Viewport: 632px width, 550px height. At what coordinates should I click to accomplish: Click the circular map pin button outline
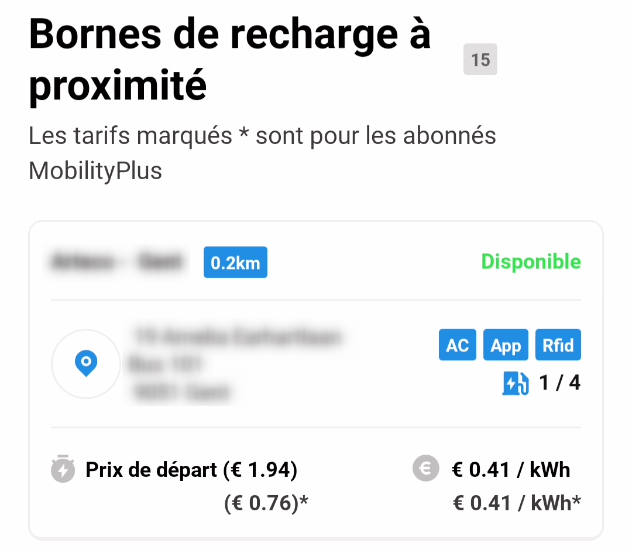pyautogui.click(x=86, y=364)
